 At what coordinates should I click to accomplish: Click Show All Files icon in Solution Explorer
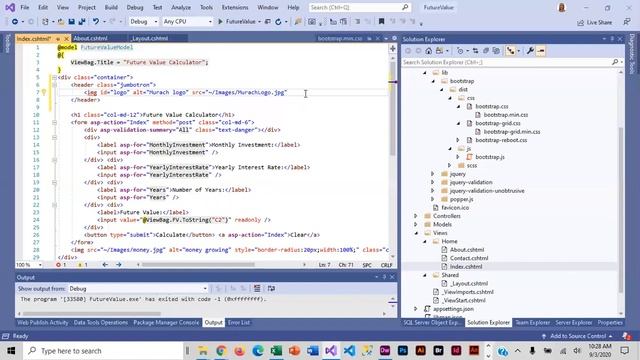(496, 51)
